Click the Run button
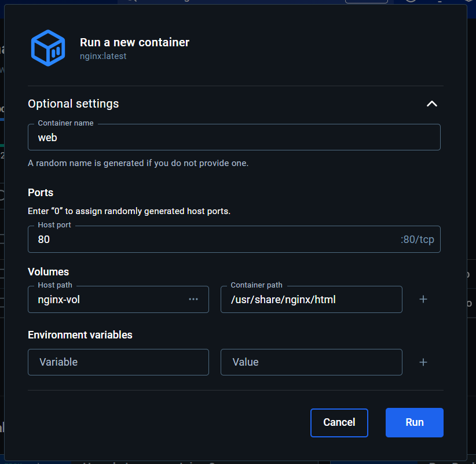The height and width of the screenshot is (464, 476). coord(414,422)
